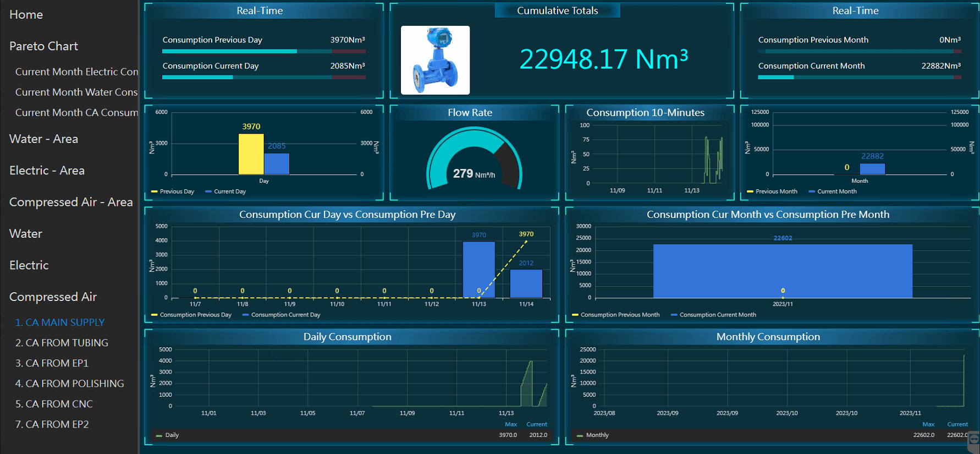Click the blue flow meter image
The height and width of the screenshot is (454, 980).
(435, 60)
